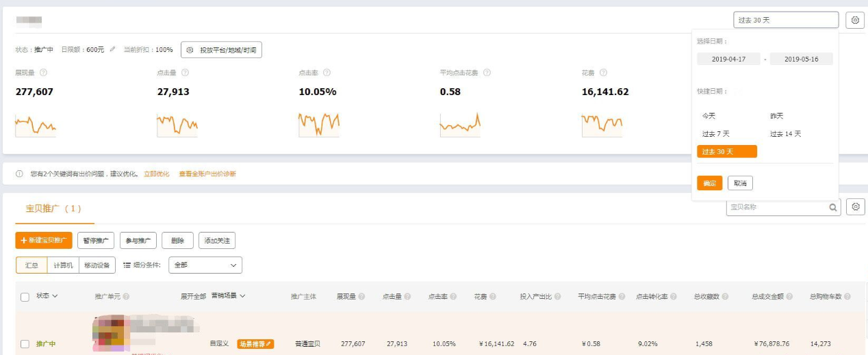The width and height of the screenshot is (868, 355).
Task: Click help icon in 点击率 table column header
Action: point(453,296)
